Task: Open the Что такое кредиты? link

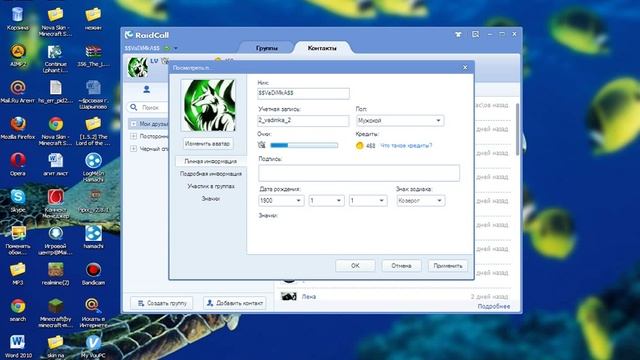Action: [x=406, y=145]
